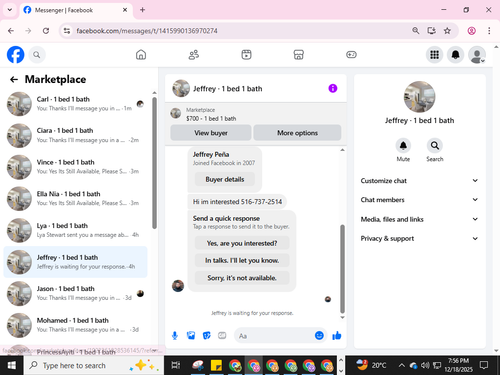Click the 'Hi im interested 516-737-2514' message
This screenshot has width=500, height=375.
(x=237, y=202)
